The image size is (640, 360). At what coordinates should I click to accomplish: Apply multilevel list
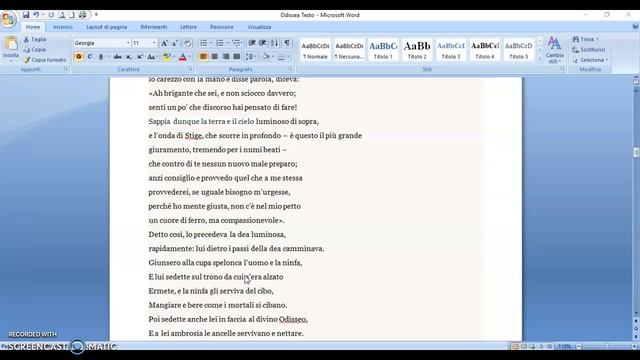pyautogui.click(x=236, y=43)
